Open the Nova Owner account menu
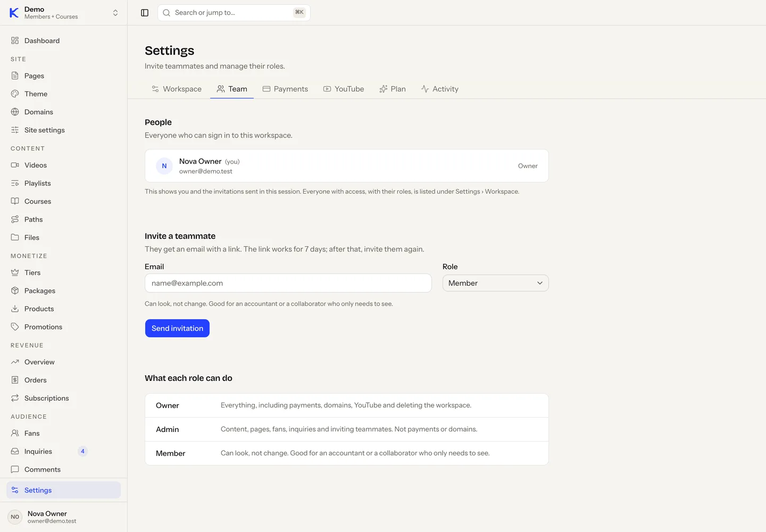The width and height of the screenshot is (766, 532). pyautogui.click(x=64, y=517)
